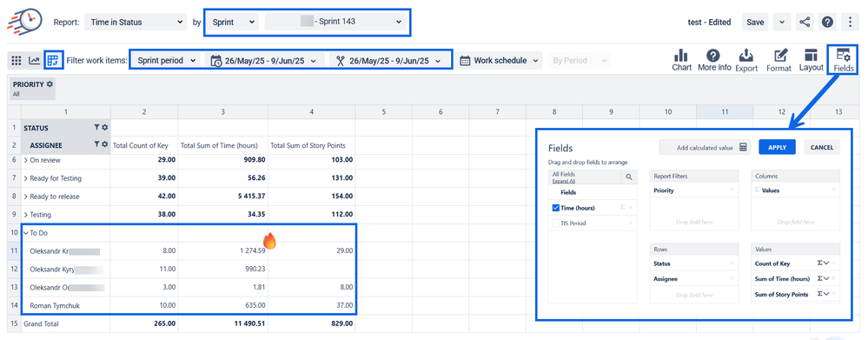Viewport: 868px width, 340px height.
Task: Click the Expand All link
Action: click(x=564, y=181)
